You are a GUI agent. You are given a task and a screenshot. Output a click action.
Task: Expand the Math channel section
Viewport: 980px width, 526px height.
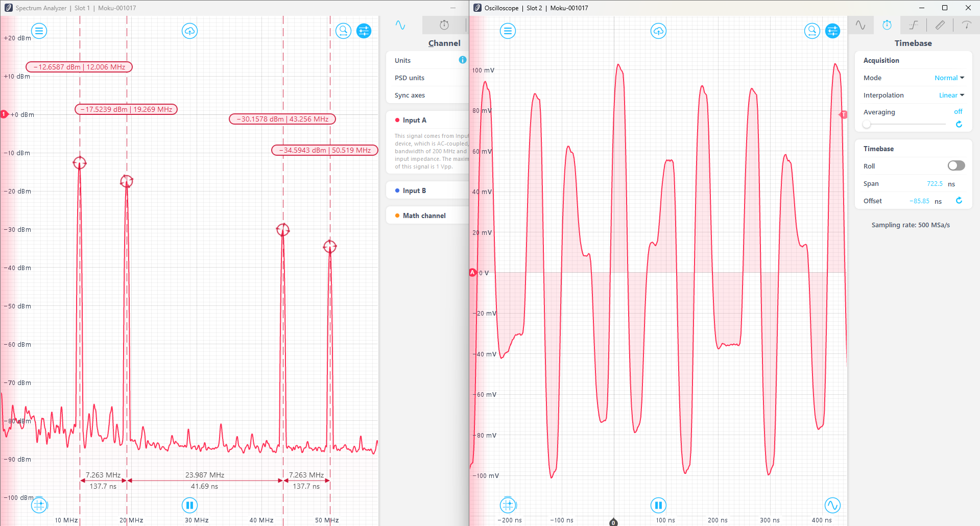tap(424, 215)
